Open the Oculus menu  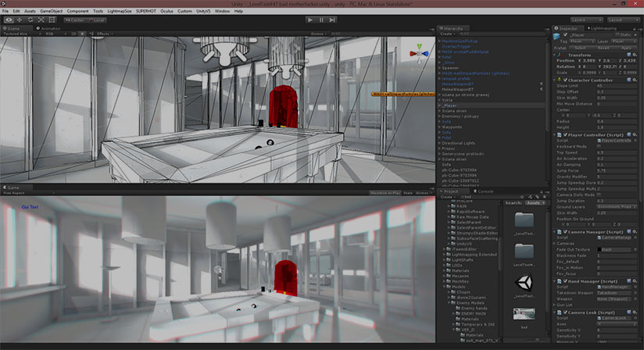[x=166, y=11]
